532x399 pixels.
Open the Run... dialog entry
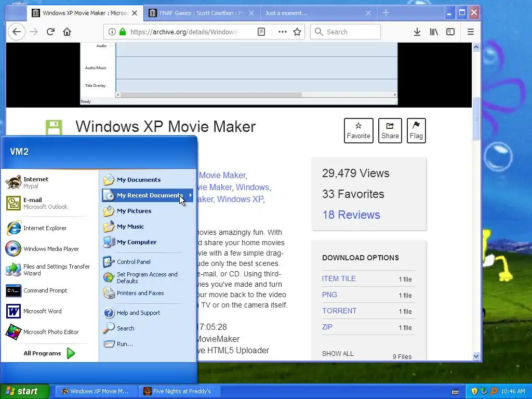[x=148, y=344]
